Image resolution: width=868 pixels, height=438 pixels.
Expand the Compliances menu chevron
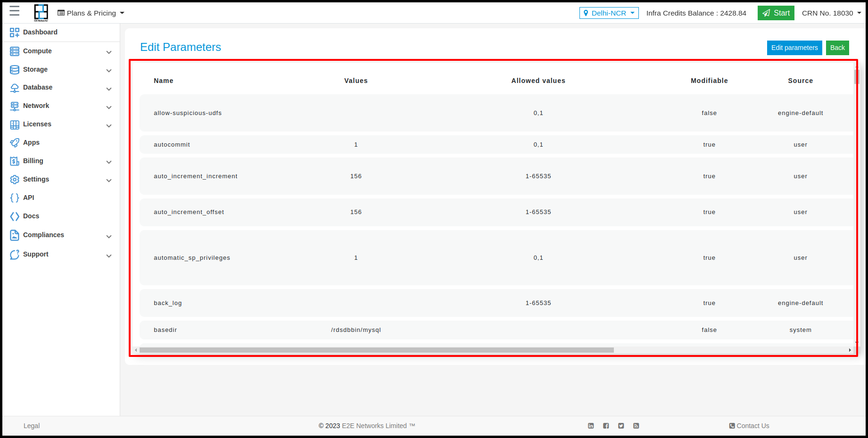coord(109,236)
